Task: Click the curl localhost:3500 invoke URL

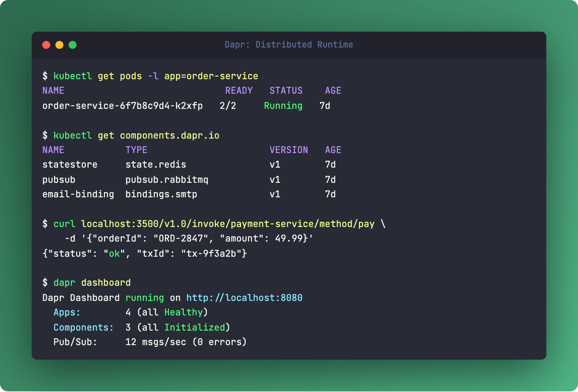Action: pyautogui.click(x=228, y=224)
